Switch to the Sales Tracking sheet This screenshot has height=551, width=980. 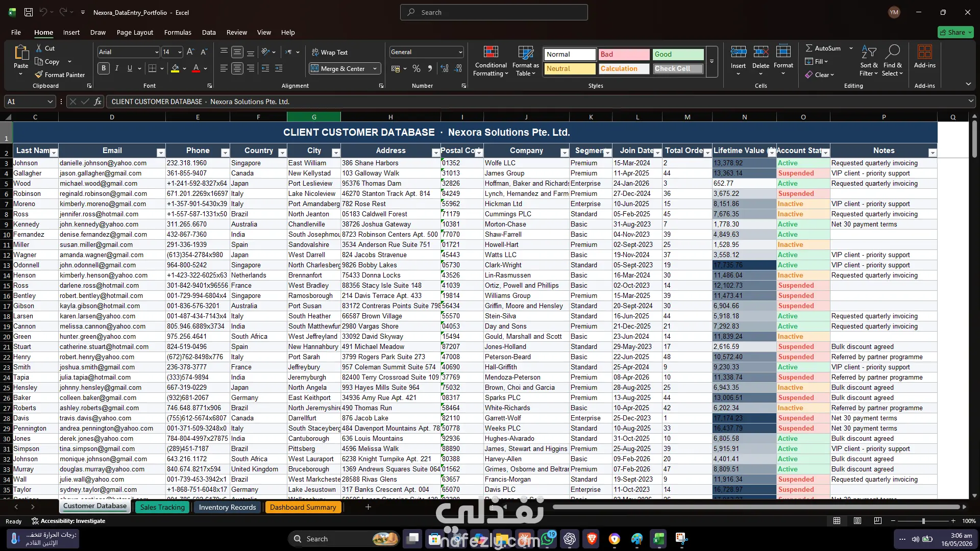(162, 507)
